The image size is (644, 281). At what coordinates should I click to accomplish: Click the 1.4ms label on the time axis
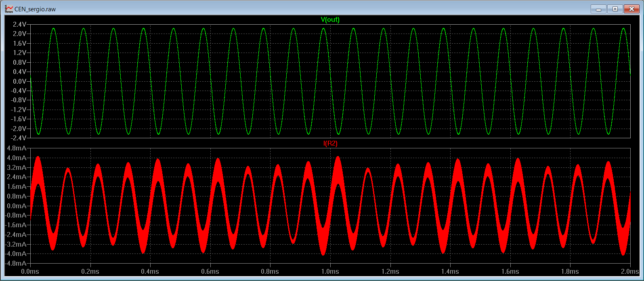click(x=450, y=272)
